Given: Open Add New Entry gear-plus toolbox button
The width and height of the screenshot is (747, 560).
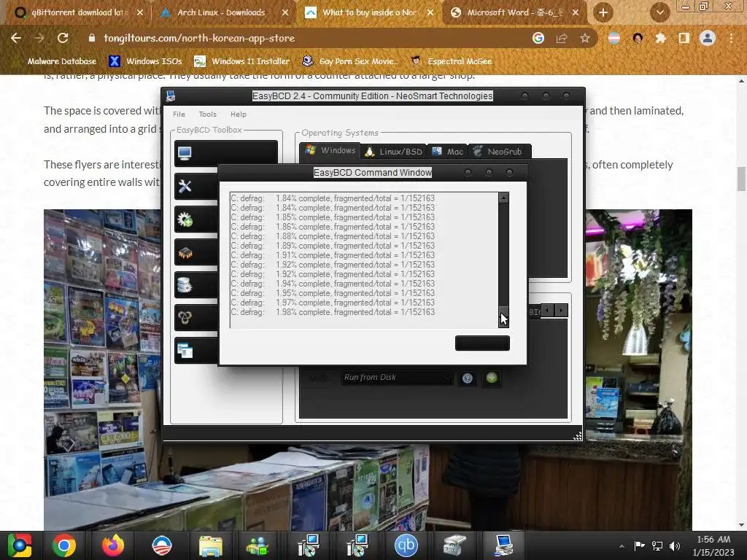Looking at the screenshot, I should [196, 219].
